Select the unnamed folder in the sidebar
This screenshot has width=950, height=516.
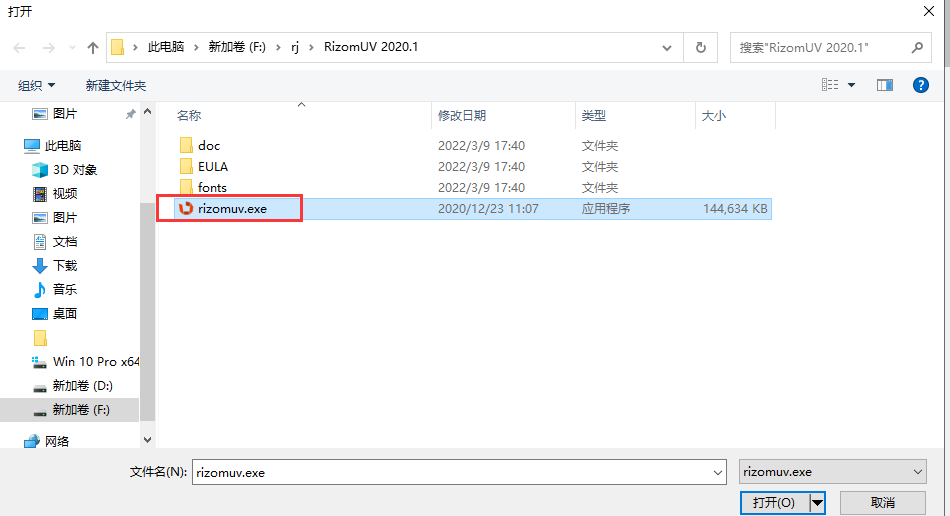coord(41,337)
